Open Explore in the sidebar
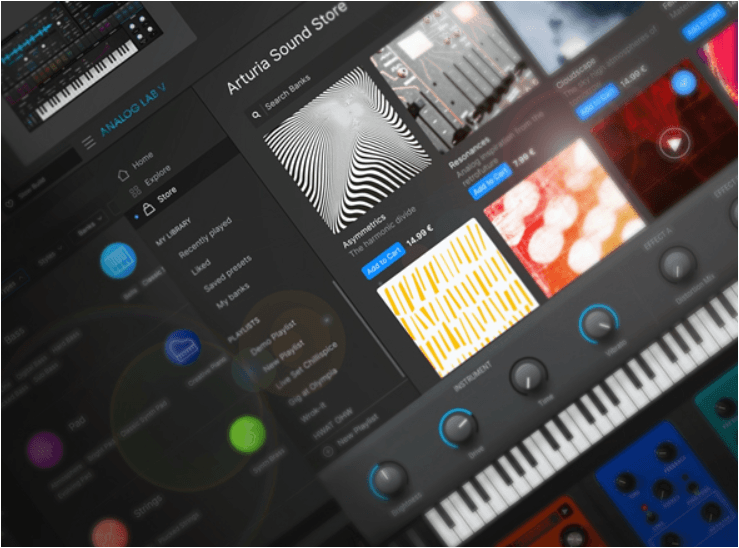The height and width of the screenshot is (548, 739). pyautogui.click(x=157, y=175)
